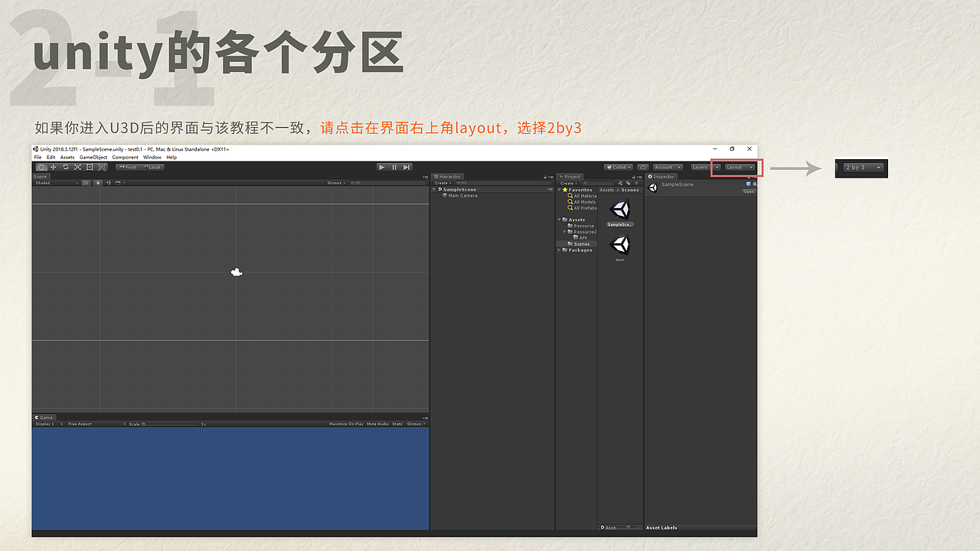Open Project Create dropdown

[x=568, y=183]
